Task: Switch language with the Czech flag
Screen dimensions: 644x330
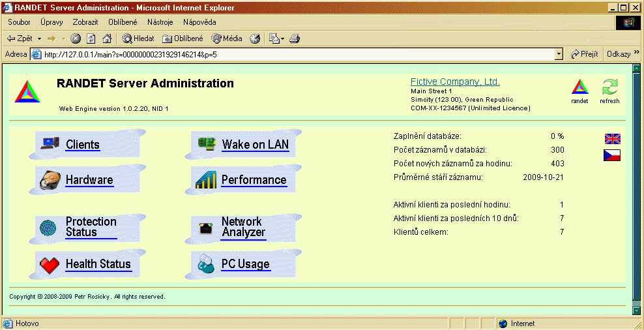Action: (x=612, y=155)
